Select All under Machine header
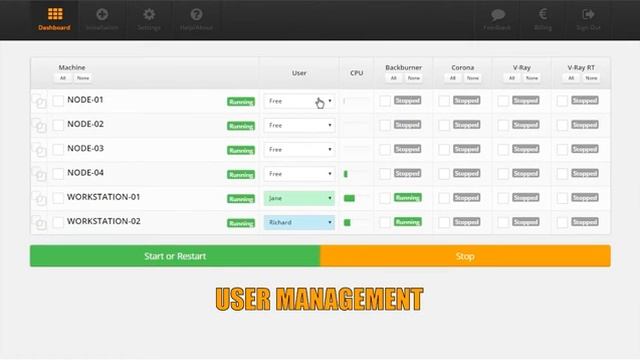This screenshot has width=640, height=360. (62, 78)
